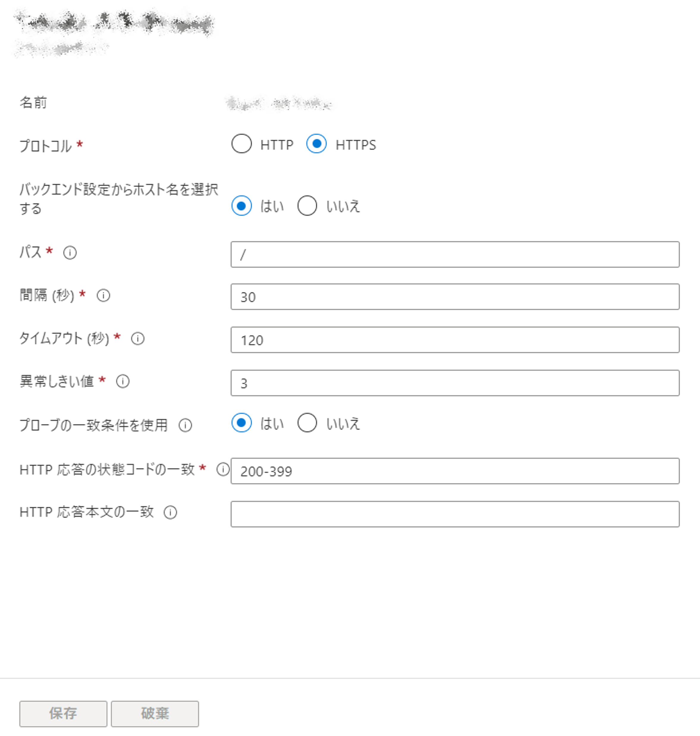Click the 間隔 (秒) info icon
Viewport: 700px width, 736px height.
click(103, 296)
